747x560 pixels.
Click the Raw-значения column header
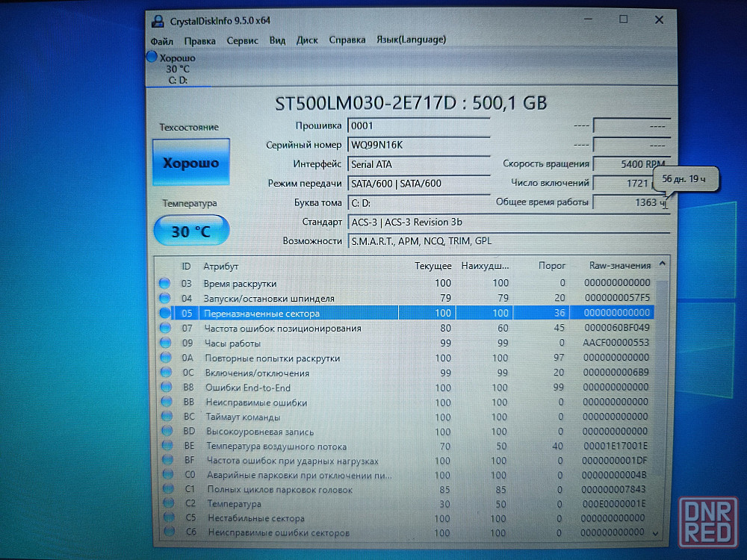tap(620, 265)
